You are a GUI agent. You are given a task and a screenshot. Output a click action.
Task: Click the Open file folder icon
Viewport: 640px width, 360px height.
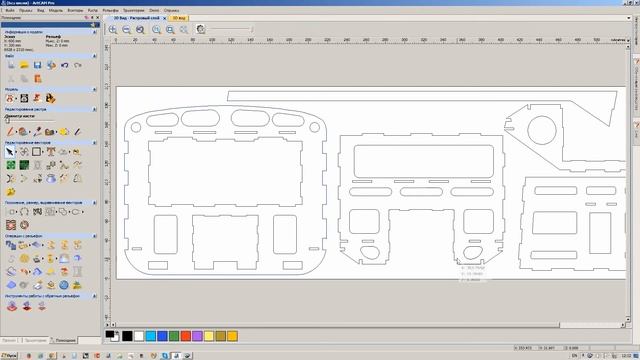click(x=24, y=65)
